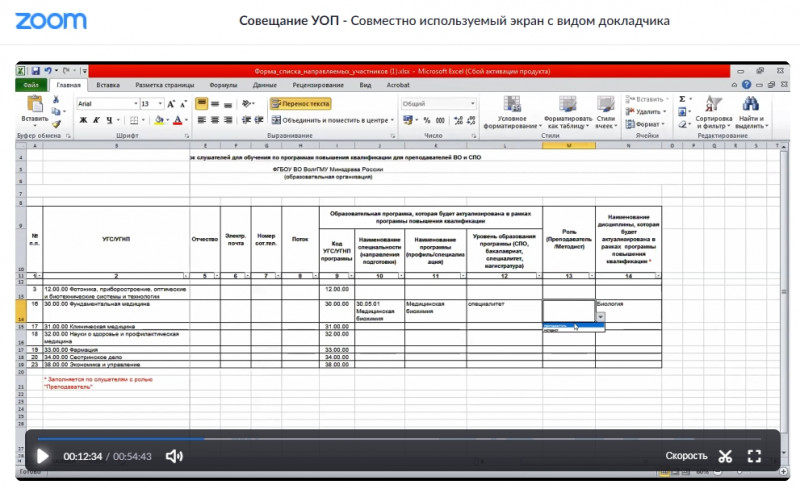Toggle the Перенос текста wrap text button
This screenshot has width=800, height=489.
tap(301, 104)
